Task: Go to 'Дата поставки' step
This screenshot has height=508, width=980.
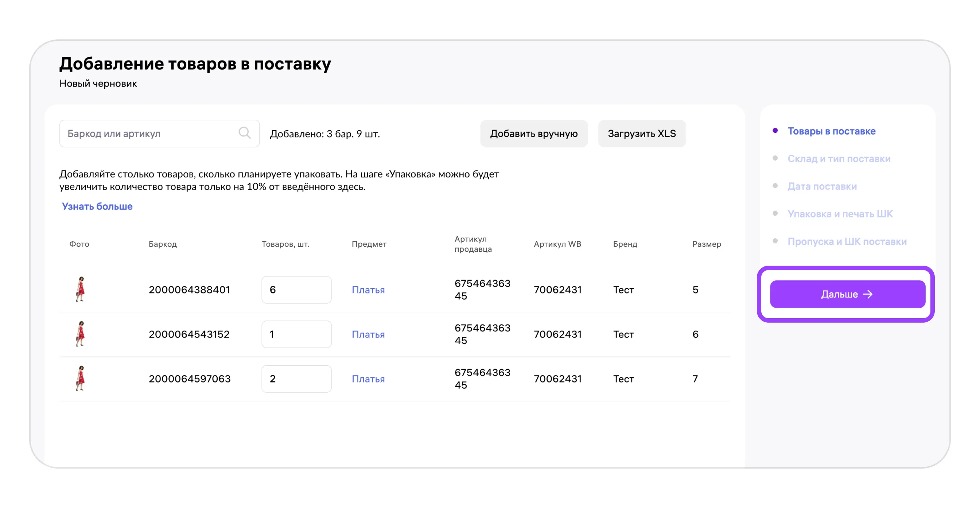Action: pyautogui.click(x=822, y=186)
